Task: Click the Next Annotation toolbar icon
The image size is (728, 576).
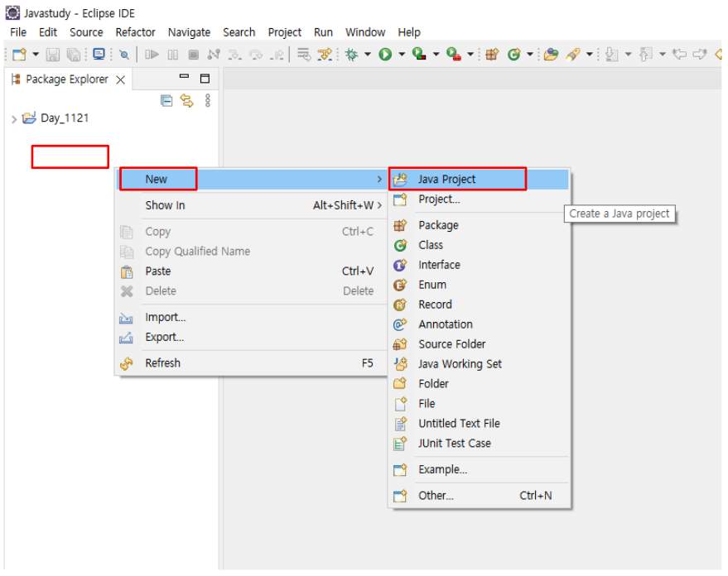Action: [x=612, y=55]
